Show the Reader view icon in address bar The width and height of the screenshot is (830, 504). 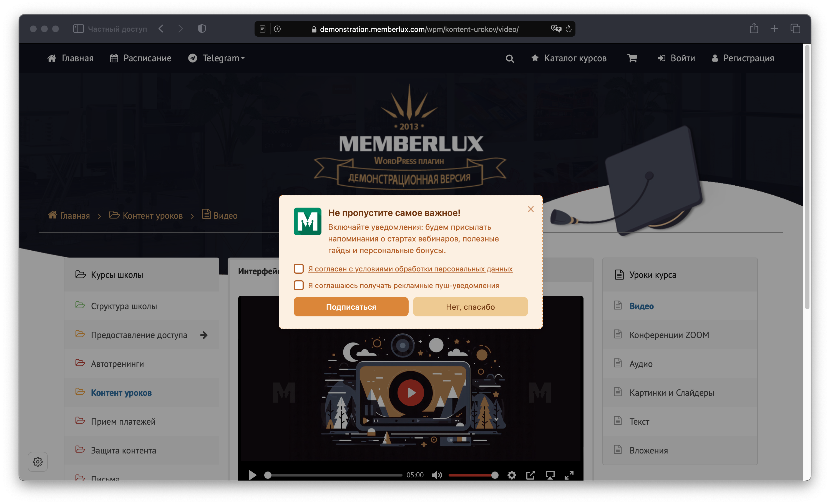click(x=262, y=29)
